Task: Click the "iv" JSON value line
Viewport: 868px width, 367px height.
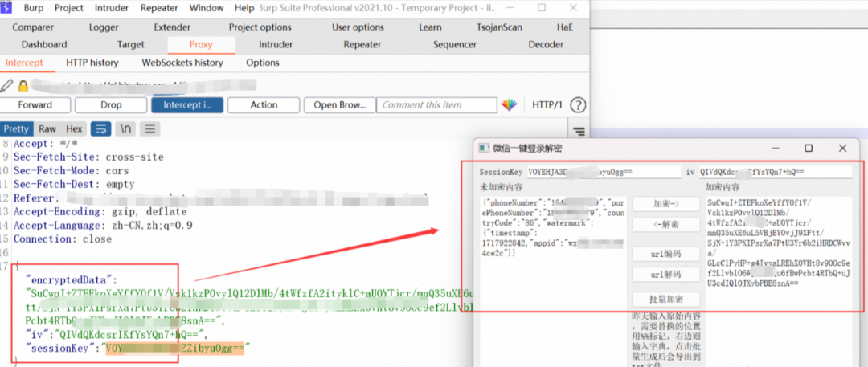Action: (116, 334)
